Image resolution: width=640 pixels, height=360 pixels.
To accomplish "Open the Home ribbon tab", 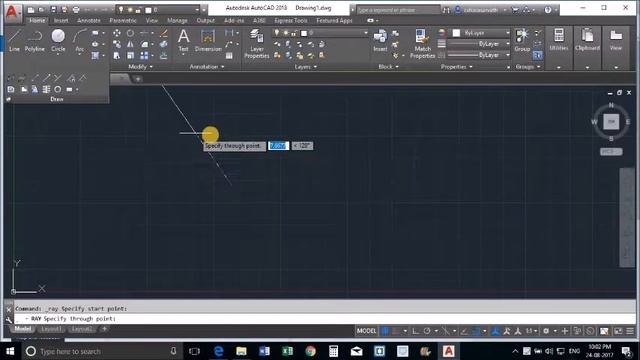I will (x=37, y=20).
